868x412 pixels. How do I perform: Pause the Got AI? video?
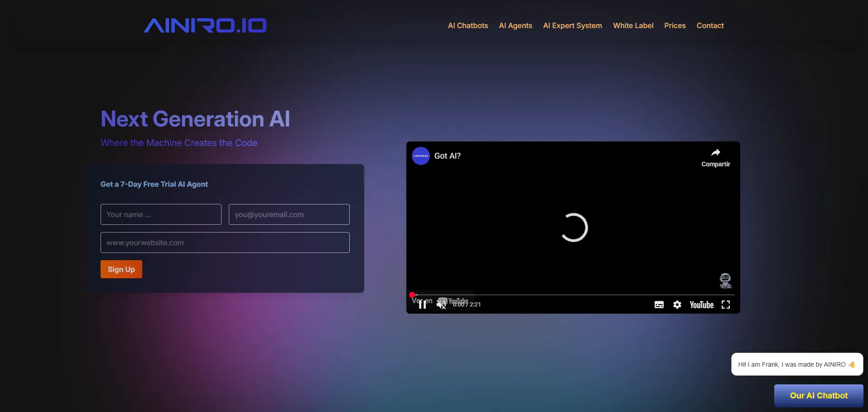coord(422,305)
